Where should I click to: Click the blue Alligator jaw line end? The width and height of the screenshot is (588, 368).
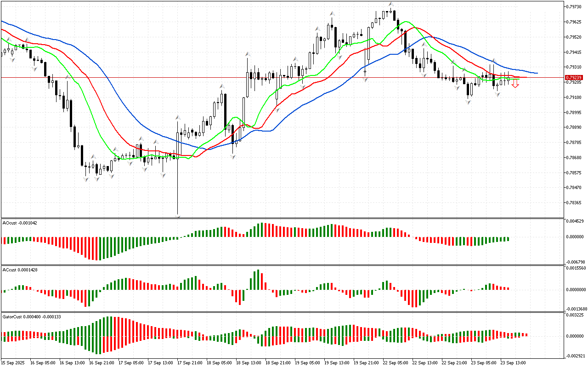537,73
